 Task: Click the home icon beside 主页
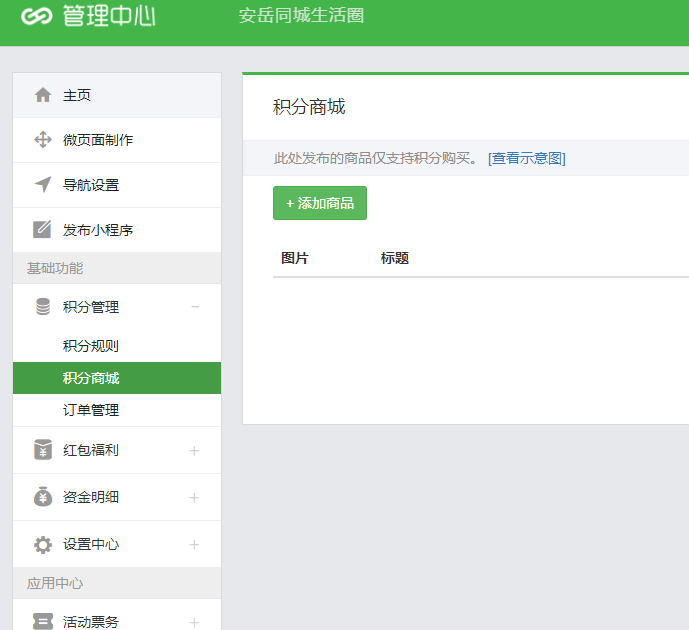[43, 95]
